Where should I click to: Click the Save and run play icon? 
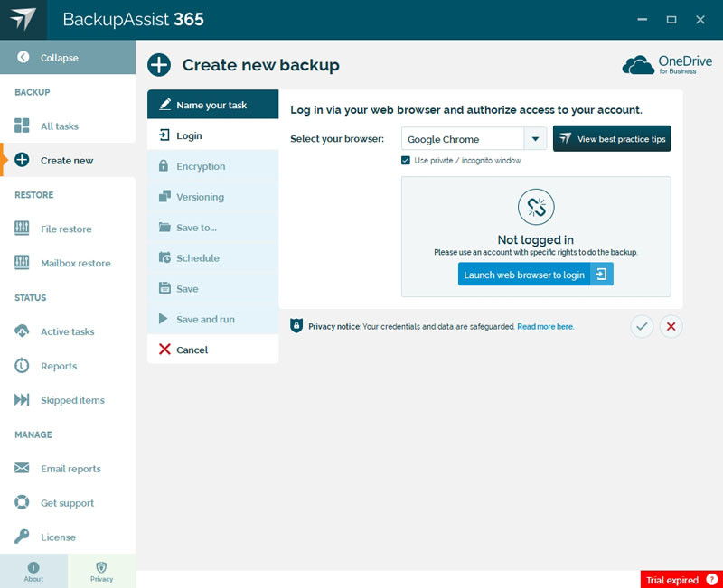(163, 319)
